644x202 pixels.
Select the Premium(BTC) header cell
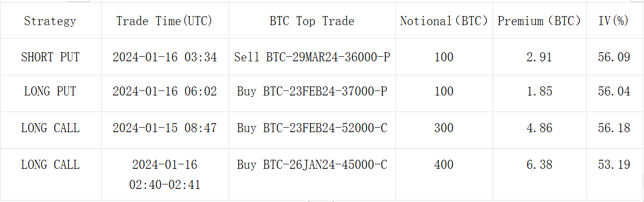(x=539, y=21)
